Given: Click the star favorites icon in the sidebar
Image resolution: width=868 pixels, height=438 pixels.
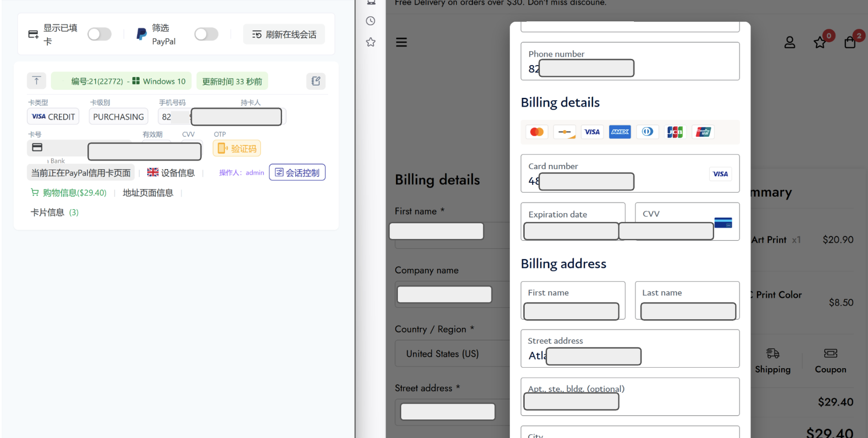Looking at the screenshot, I should [x=371, y=42].
